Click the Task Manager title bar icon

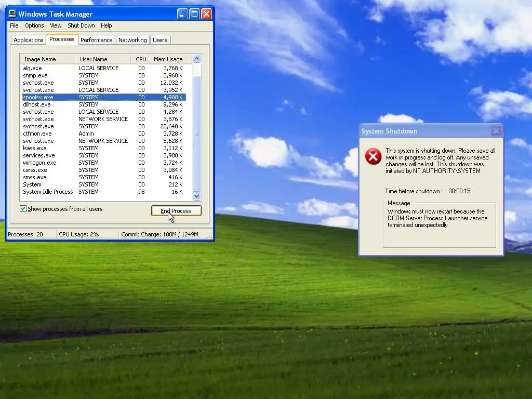pos(12,14)
